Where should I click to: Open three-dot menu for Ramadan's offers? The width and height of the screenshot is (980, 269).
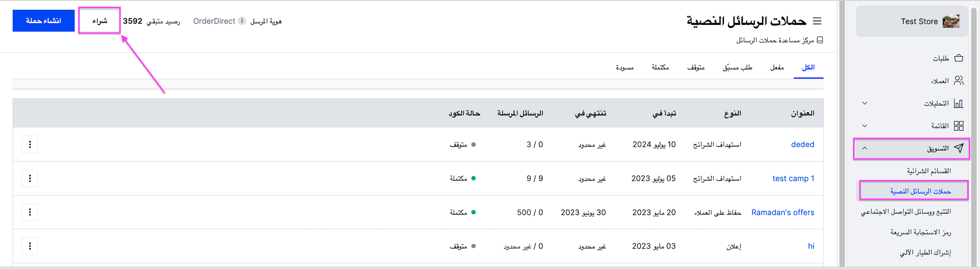tap(30, 212)
